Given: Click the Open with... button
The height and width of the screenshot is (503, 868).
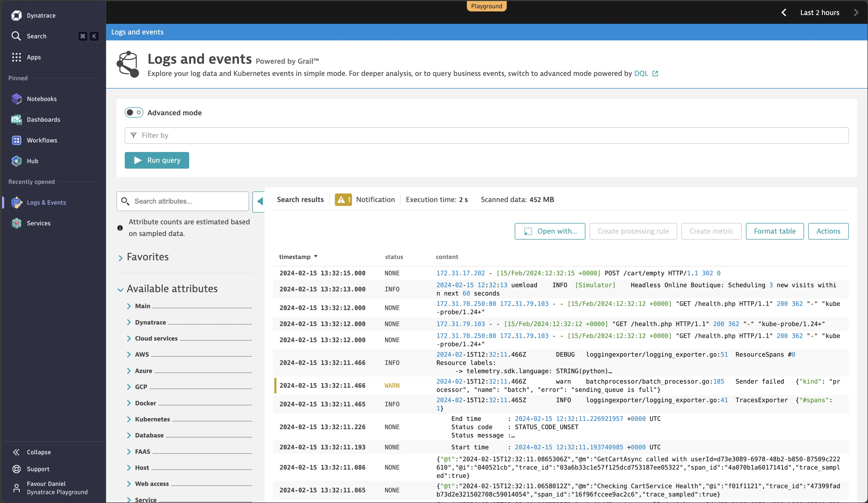Looking at the screenshot, I should tap(550, 231).
